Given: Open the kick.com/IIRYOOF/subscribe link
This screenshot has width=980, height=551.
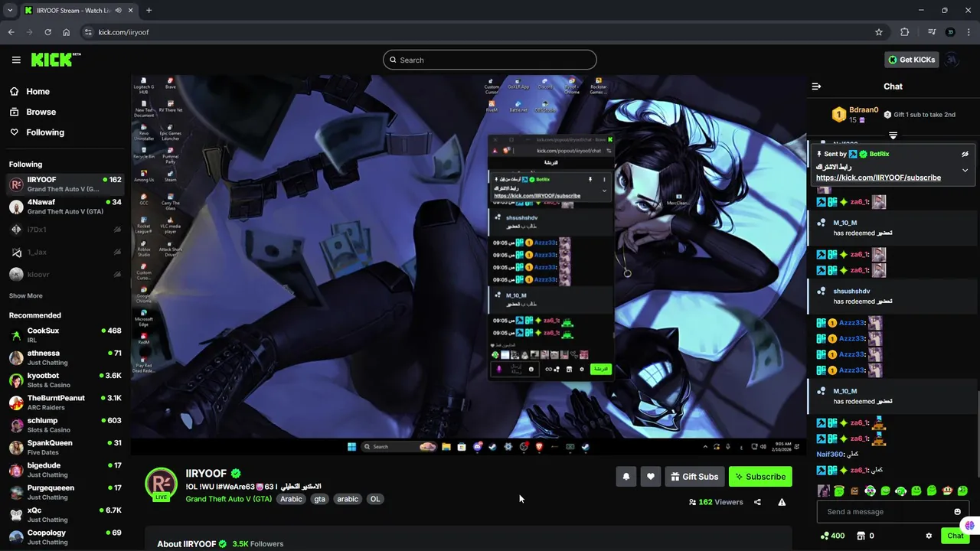Looking at the screenshot, I should (878, 178).
